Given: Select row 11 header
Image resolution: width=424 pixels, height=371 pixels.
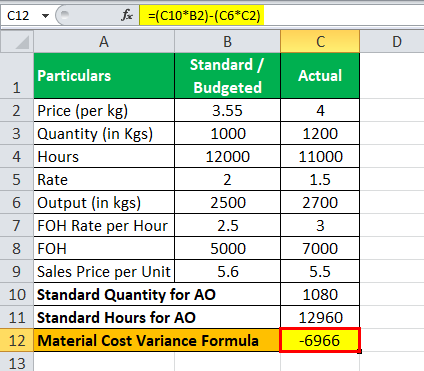Looking at the screenshot, I should 17,317.
